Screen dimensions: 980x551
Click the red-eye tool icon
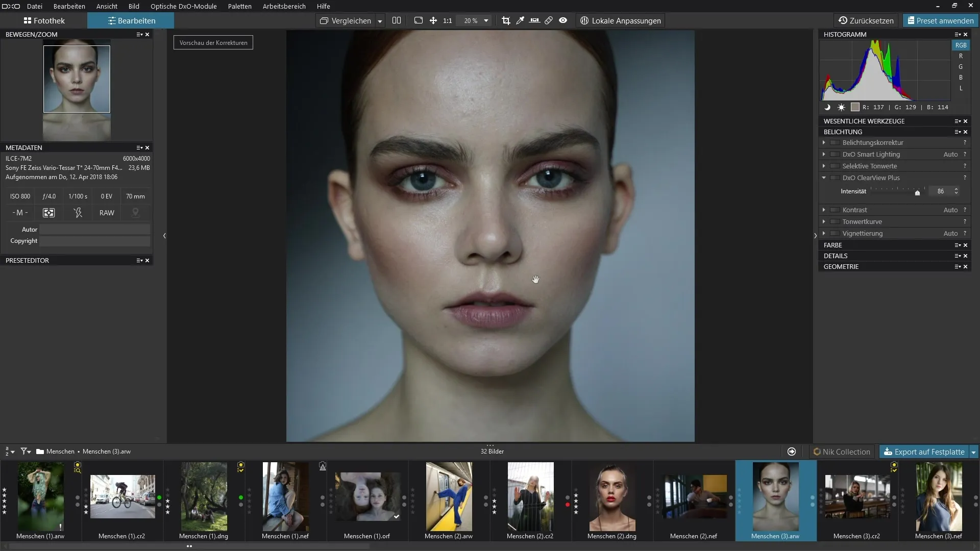click(x=563, y=20)
